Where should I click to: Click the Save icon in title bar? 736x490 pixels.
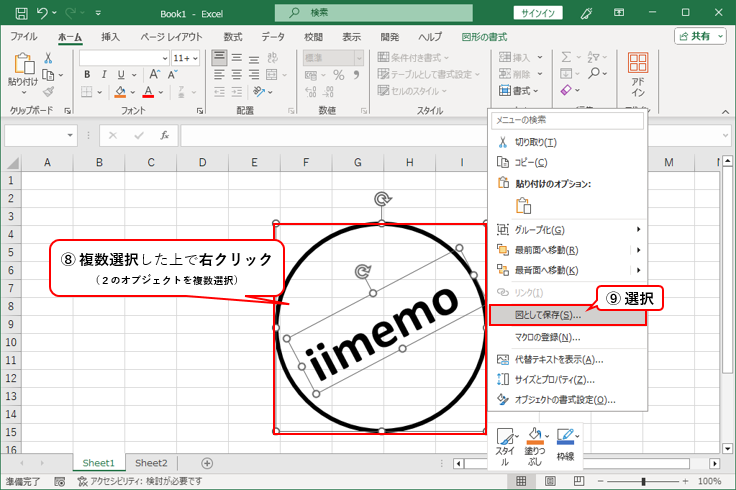21,13
